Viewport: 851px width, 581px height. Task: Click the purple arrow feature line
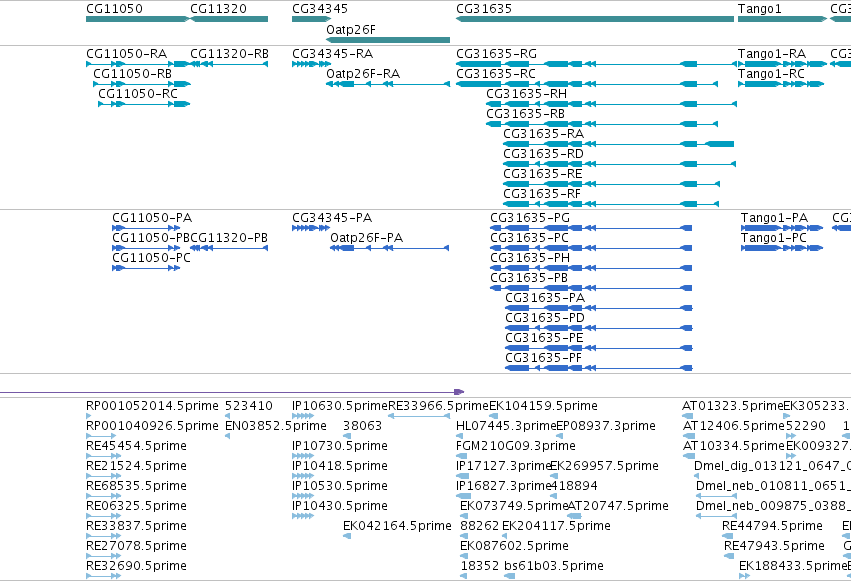coord(232,392)
